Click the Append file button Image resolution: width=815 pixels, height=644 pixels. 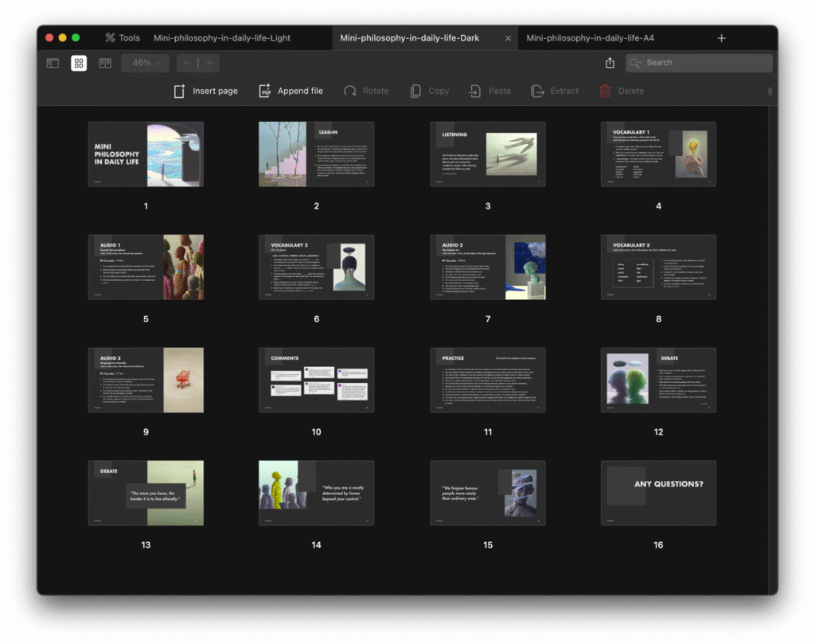tap(291, 91)
